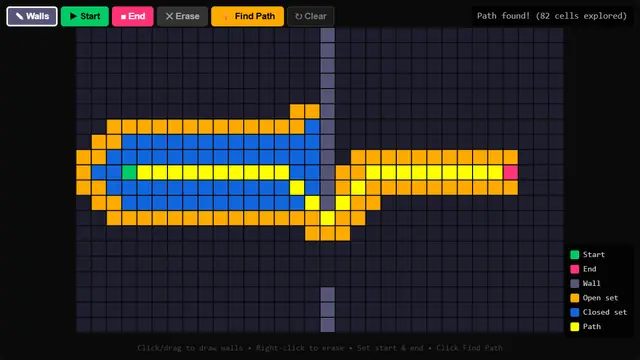Click the 'Closed set' legend label

tap(604, 312)
